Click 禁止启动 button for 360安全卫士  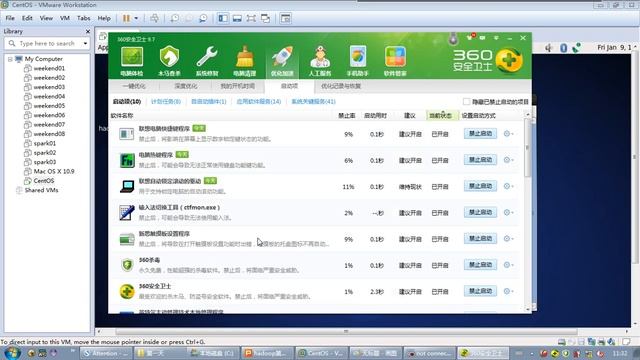(480, 291)
